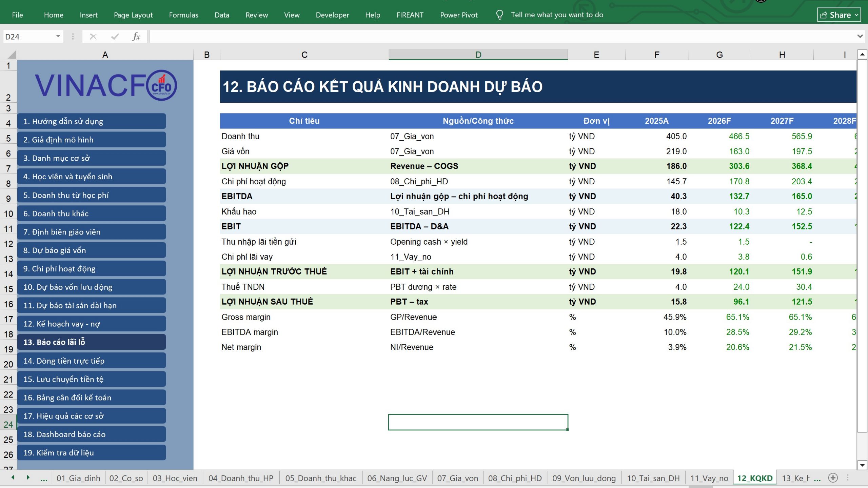This screenshot has height=488, width=868.
Task: Click the Cancel X icon in formula bar
Action: [93, 37]
